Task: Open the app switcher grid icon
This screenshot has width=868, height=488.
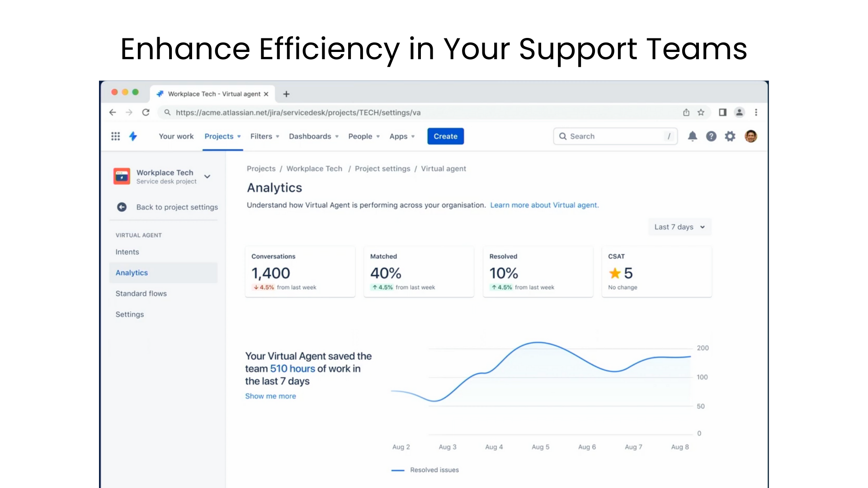Action: (116, 136)
